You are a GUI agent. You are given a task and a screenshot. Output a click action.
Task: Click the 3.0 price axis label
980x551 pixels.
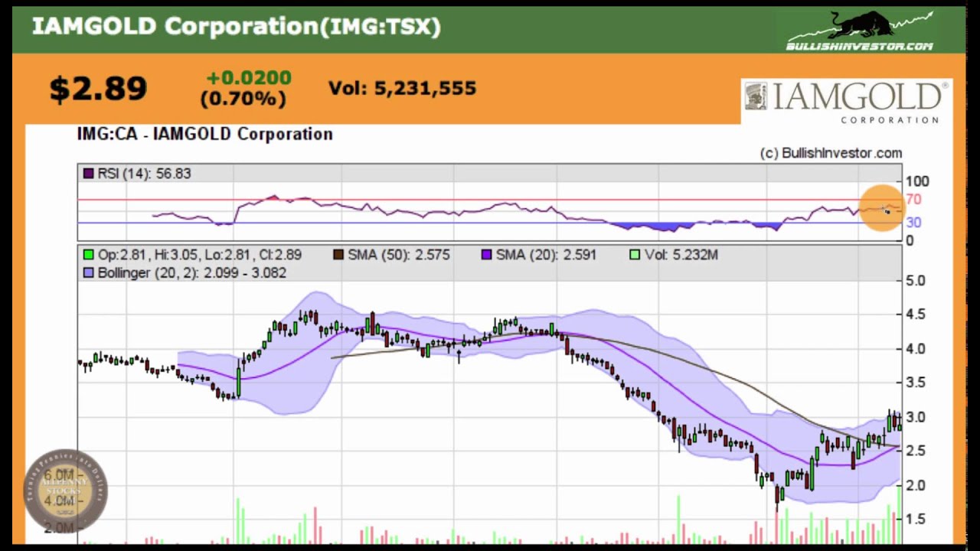tap(916, 417)
